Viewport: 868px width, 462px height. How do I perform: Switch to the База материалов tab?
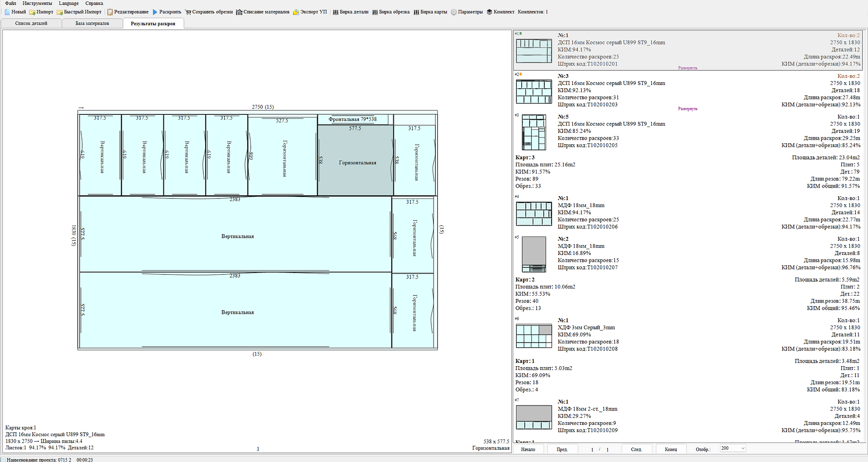pos(92,24)
